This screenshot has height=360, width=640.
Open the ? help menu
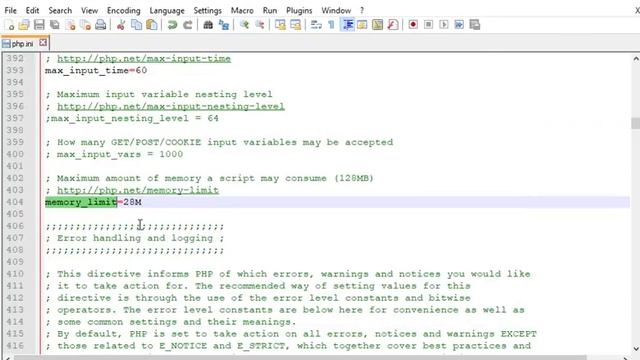tap(362, 10)
